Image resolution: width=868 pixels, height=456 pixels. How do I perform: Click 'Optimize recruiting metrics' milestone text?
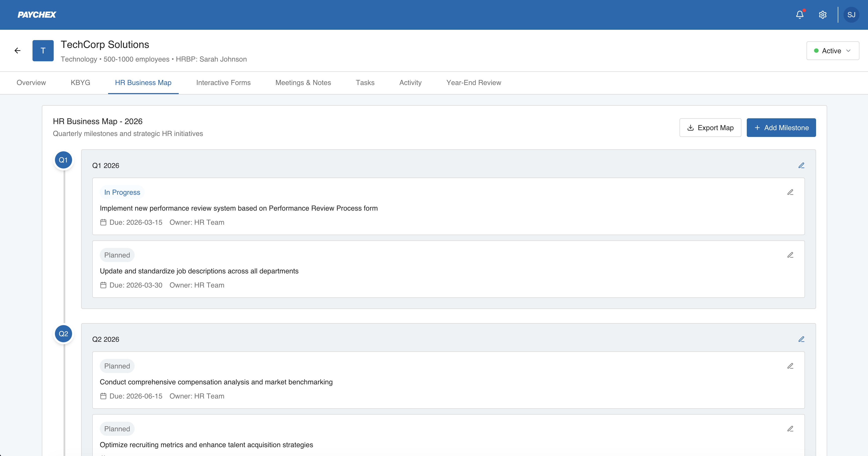click(x=206, y=445)
